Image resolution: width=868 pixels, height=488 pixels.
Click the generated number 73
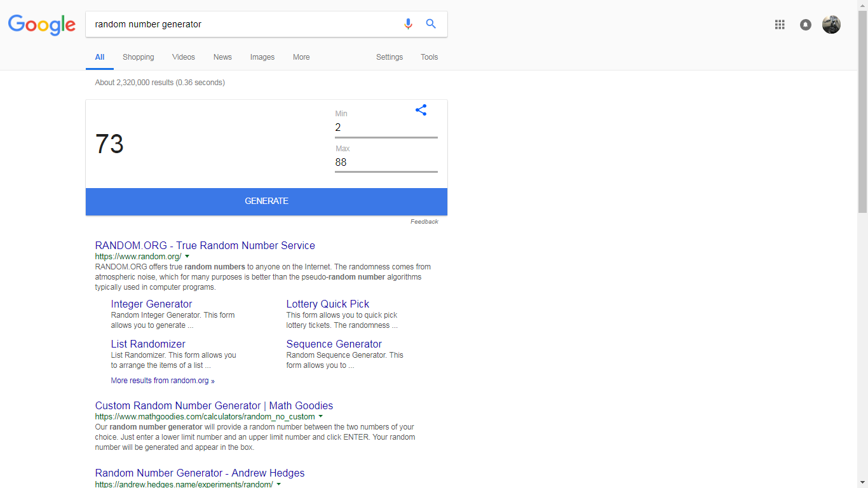pos(109,144)
